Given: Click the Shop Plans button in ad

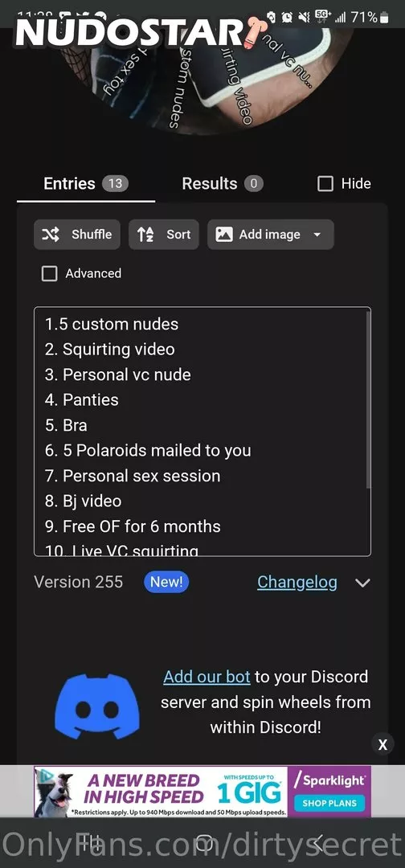Looking at the screenshot, I should tap(329, 803).
